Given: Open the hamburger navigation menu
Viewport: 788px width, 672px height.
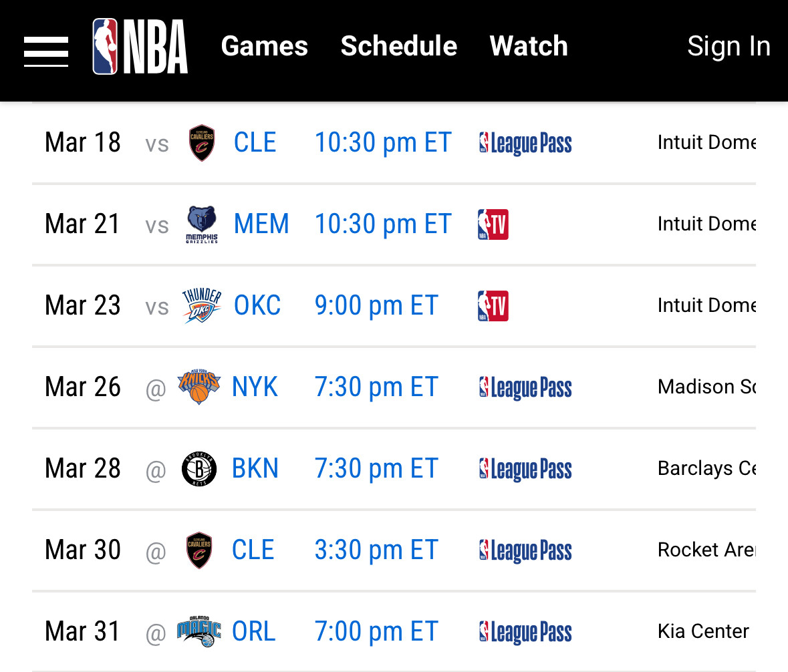Looking at the screenshot, I should (x=46, y=51).
